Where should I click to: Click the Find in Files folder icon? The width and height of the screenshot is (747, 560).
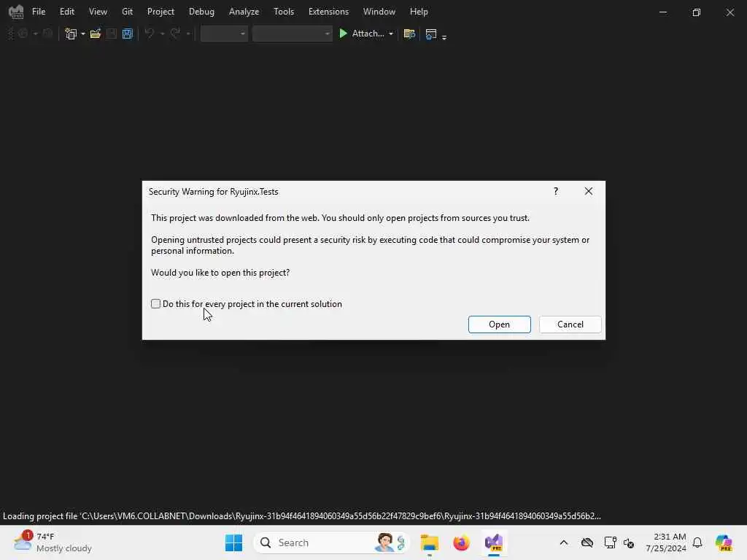click(409, 34)
